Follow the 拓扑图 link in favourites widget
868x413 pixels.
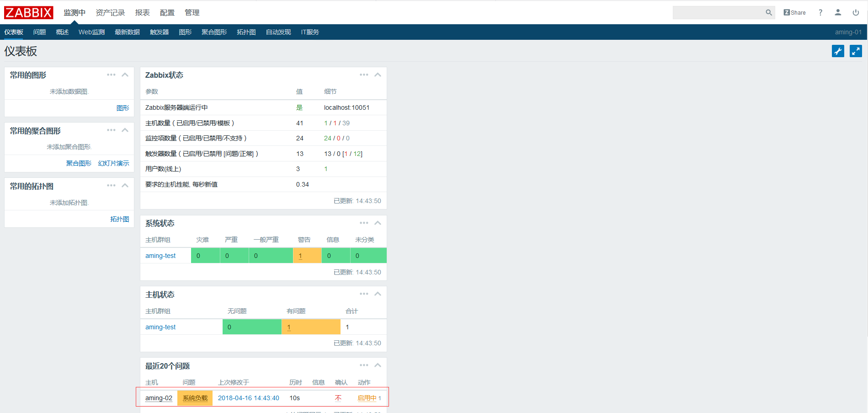[x=120, y=219]
